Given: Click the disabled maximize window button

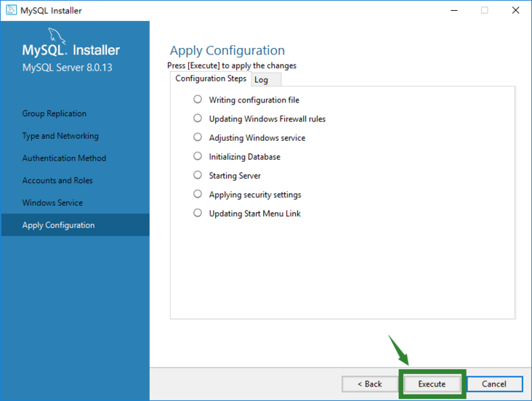Looking at the screenshot, I should (485, 10).
